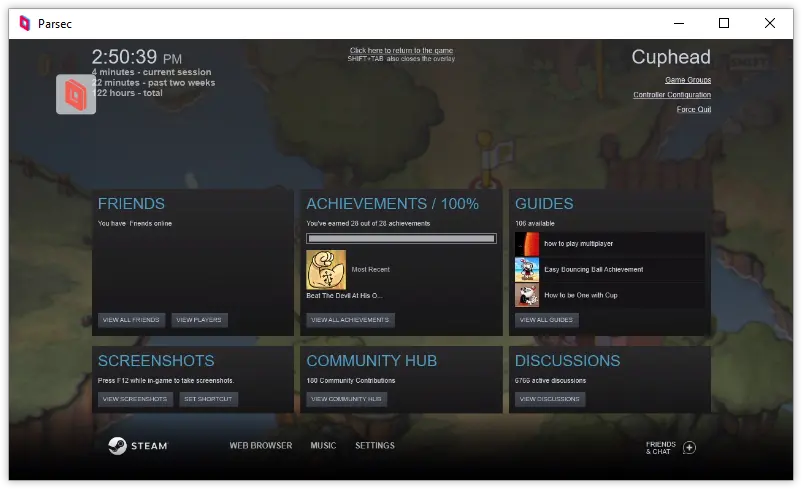Open the Web Browser menu item
802x489 pixels.
[x=260, y=446]
